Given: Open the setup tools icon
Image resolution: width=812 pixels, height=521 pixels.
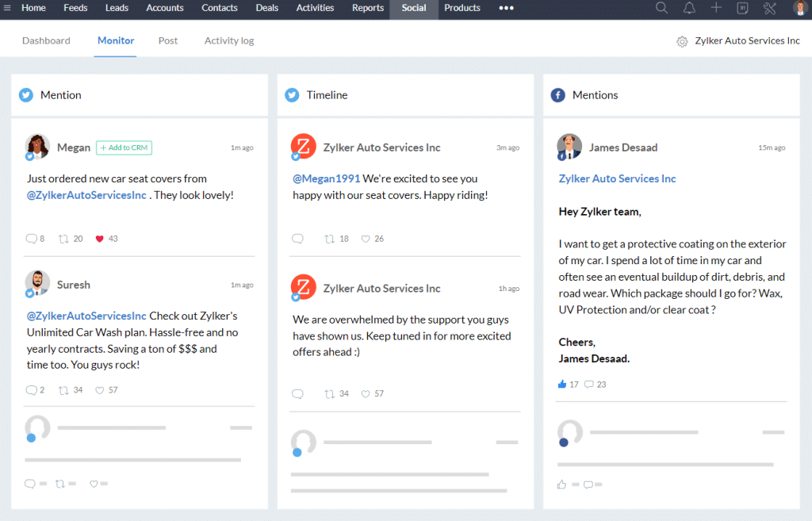Looking at the screenshot, I should pos(769,8).
